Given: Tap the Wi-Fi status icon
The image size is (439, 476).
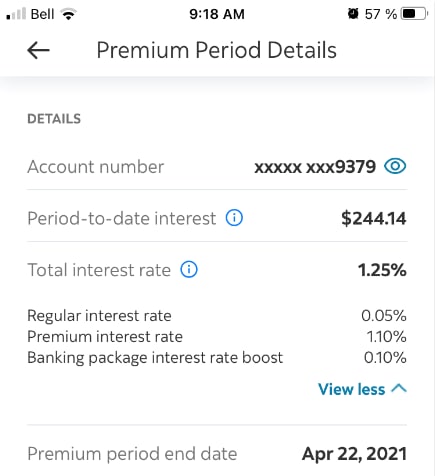Looking at the screenshot, I should pyautogui.click(x=69, y=14).
